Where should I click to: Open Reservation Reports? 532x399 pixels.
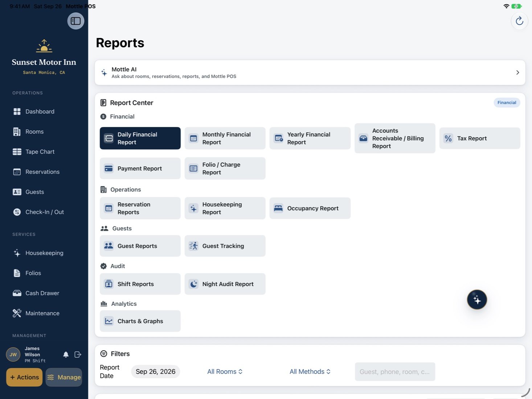140,208
